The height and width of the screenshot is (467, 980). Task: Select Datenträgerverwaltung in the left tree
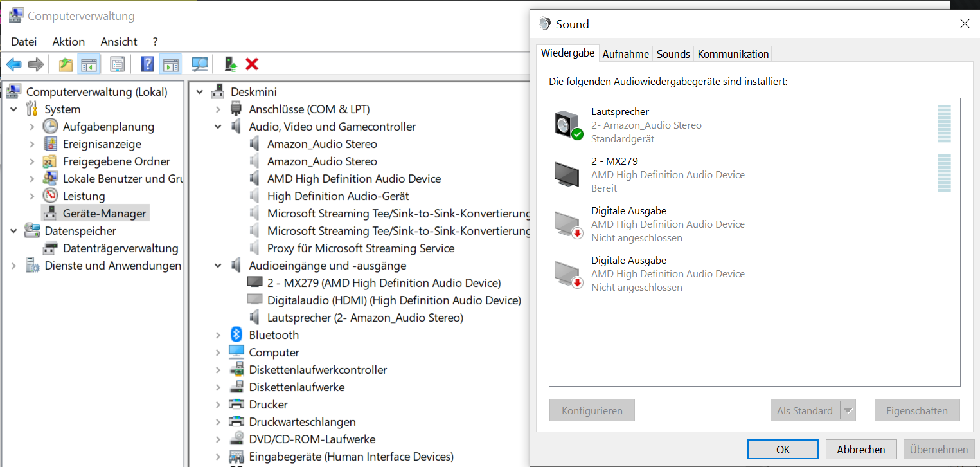point(120,248)
